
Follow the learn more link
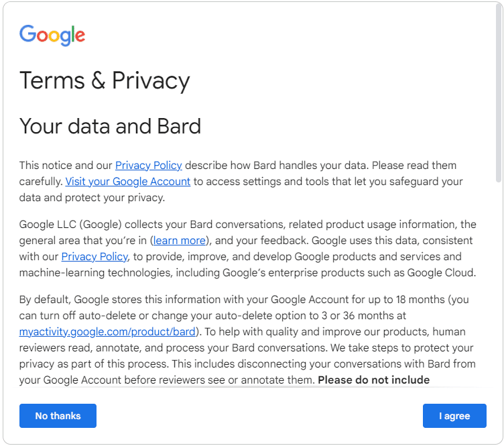pos(180,240)
